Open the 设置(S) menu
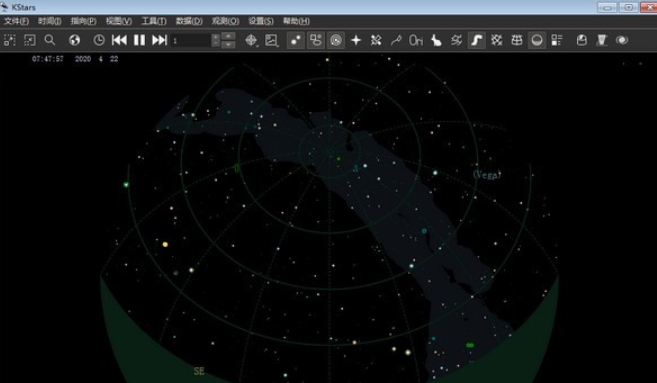This screenshot has height=383, width=657. [261, 21]
